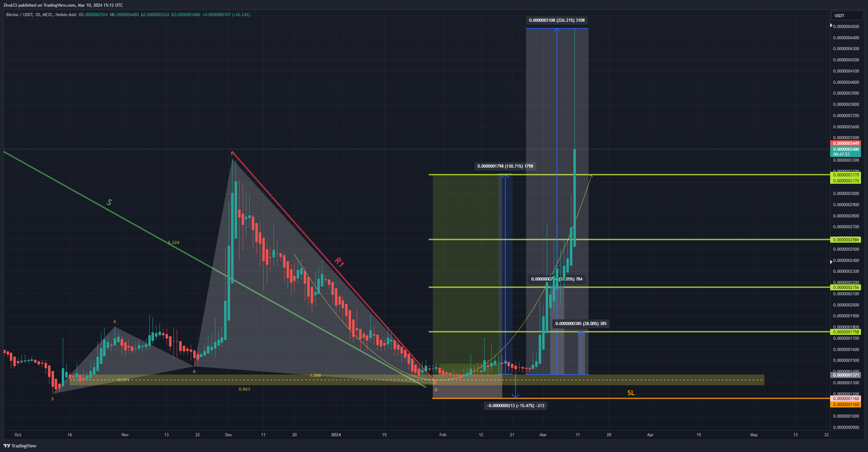Click the 0.0000002000 price axis tick label

coord(846,305)
